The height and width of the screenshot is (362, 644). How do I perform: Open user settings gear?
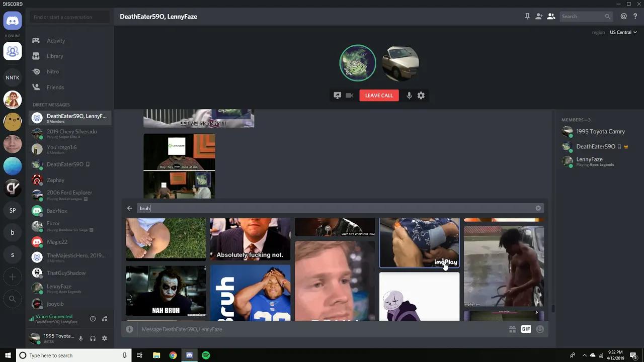click(x=105, y=338)
